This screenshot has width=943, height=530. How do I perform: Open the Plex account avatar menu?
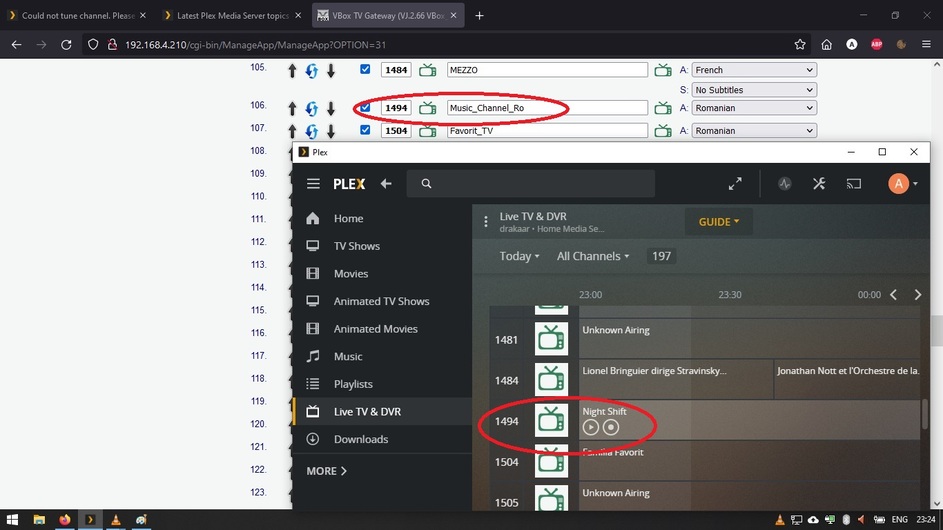903,183
